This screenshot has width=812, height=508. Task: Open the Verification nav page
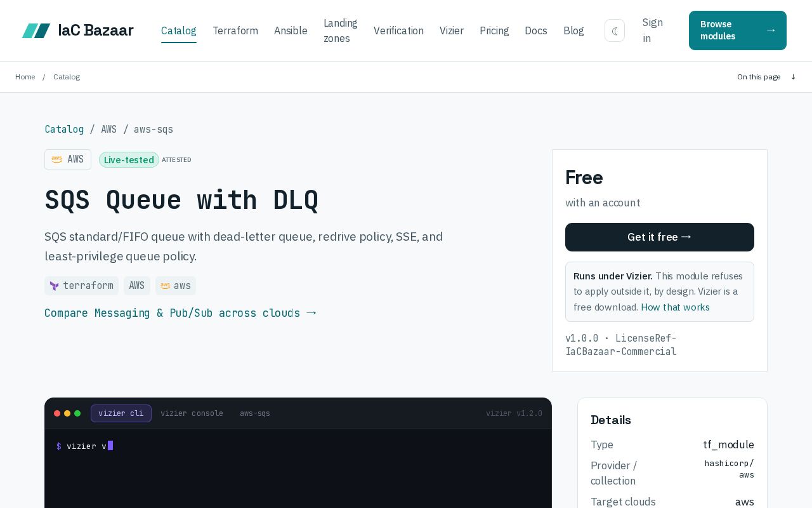[x=398, y=30]
